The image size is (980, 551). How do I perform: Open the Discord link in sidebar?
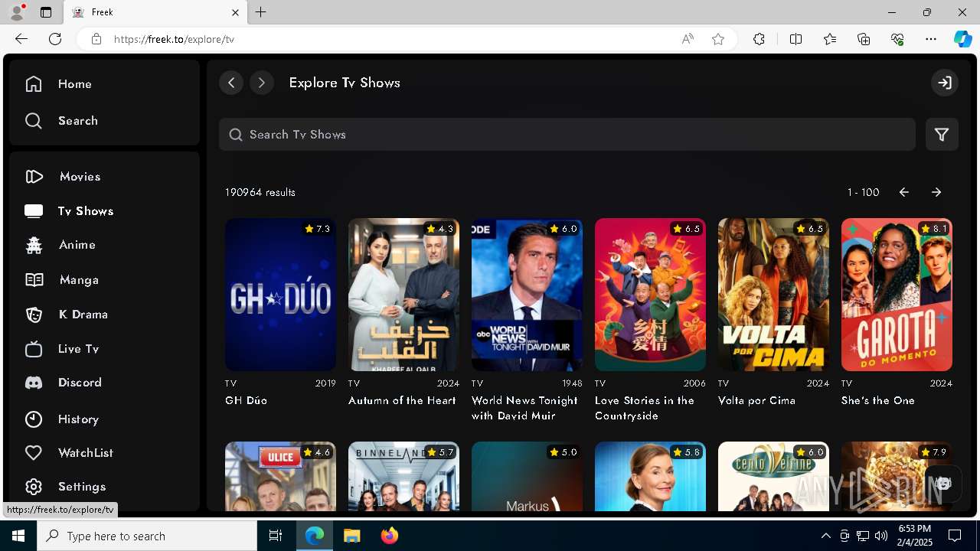tap(63, 383)
